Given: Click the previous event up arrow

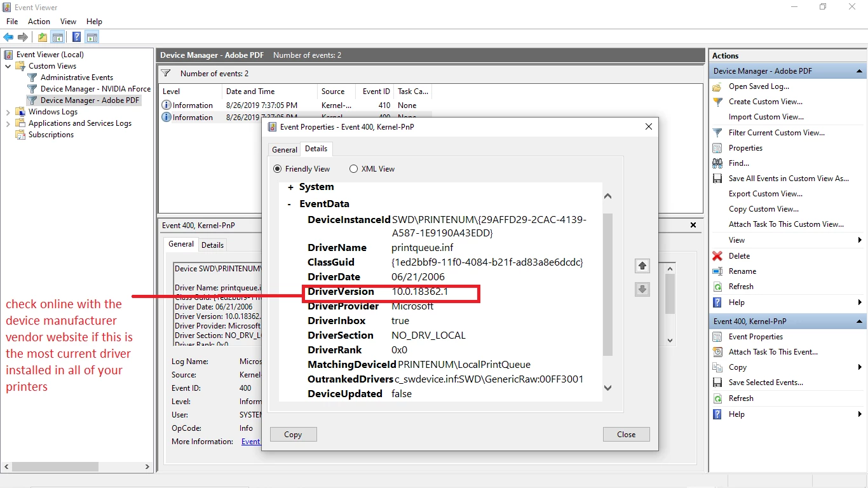Looking at the screenshot, I should (642, 266).
